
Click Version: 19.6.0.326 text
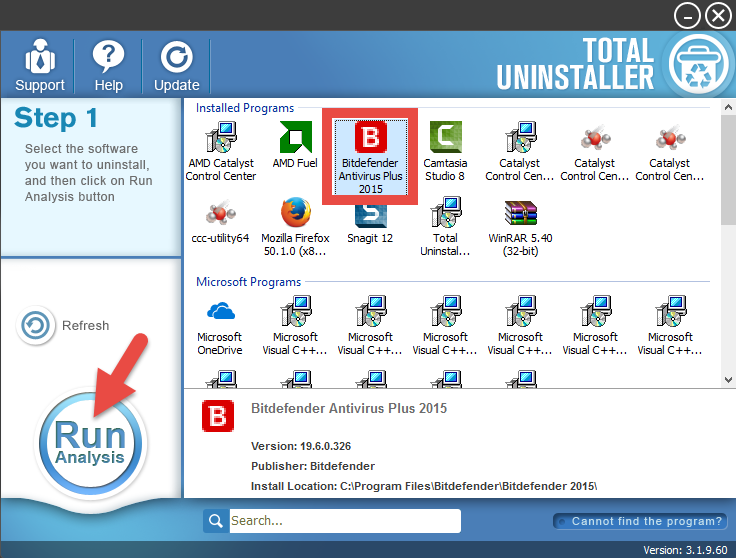(301, 446)
